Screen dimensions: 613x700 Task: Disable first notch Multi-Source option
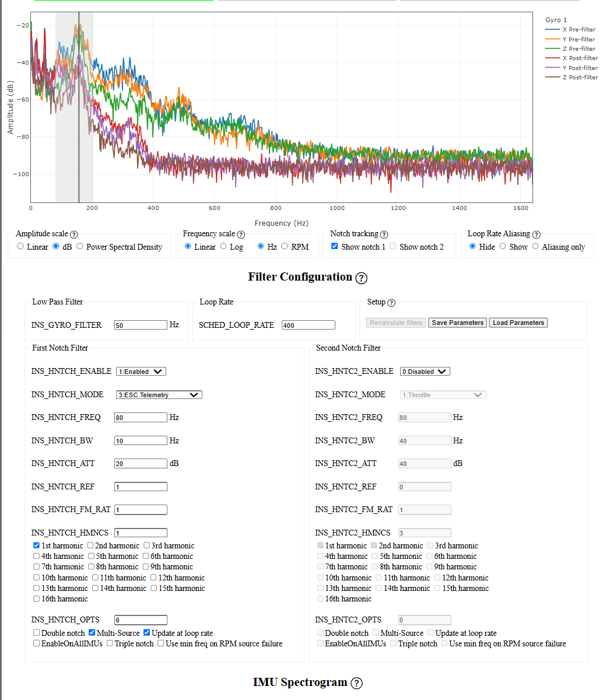point(92,632)
